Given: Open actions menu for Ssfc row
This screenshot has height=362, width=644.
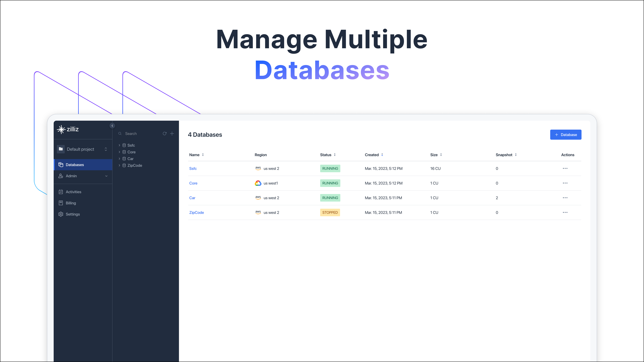Looking at the screenshot, I should [x=565, y=168].
